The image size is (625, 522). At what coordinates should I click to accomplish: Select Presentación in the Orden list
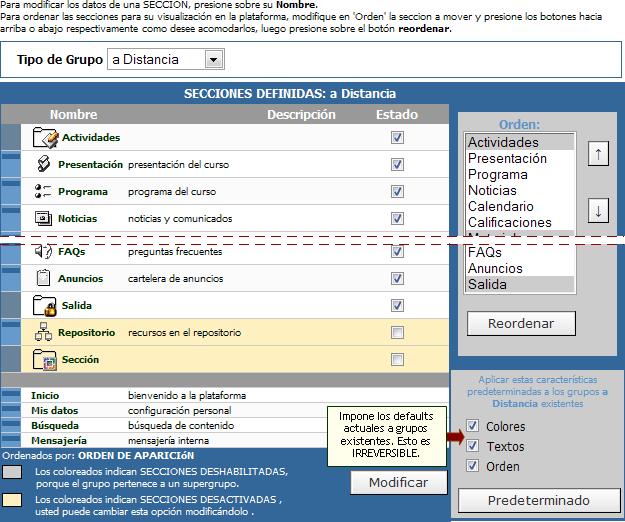pos(520,158)
